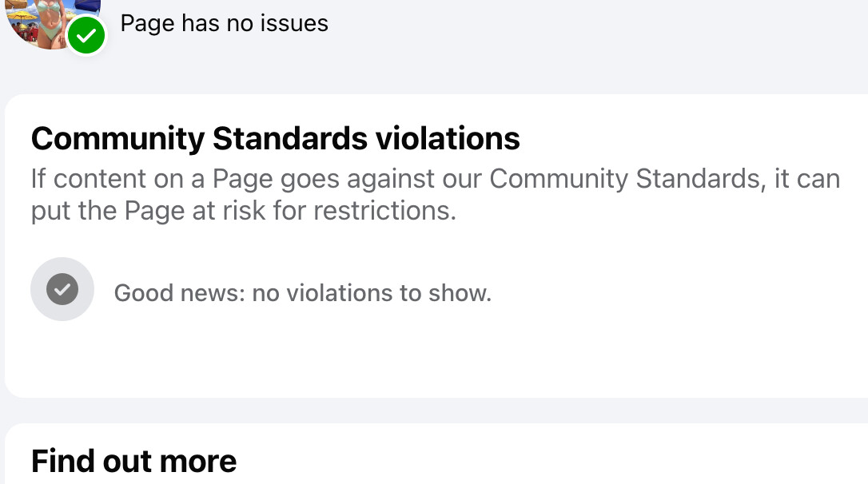Screen dimensions: 868x484
Task: Click the "Community Standards violations" heading
Action: click(x=275, y=139)
